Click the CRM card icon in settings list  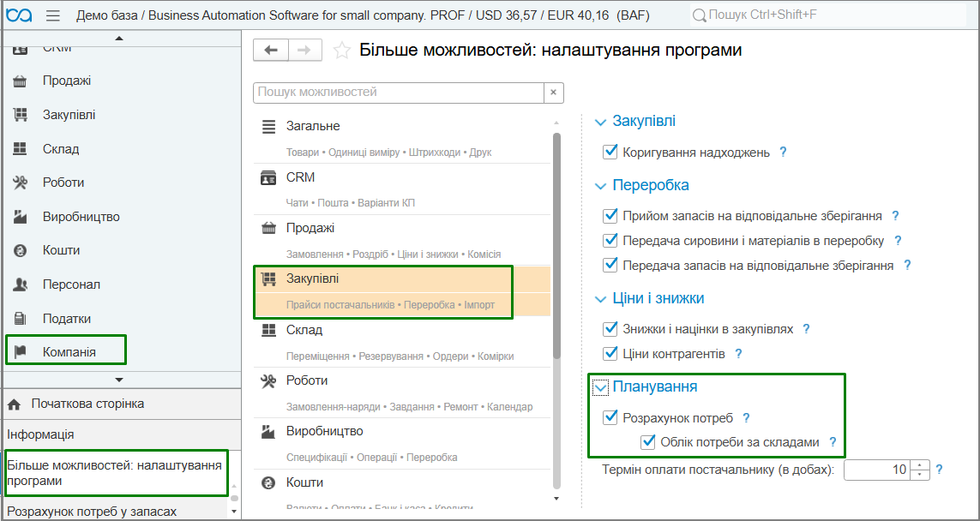[x=268, y=177]
